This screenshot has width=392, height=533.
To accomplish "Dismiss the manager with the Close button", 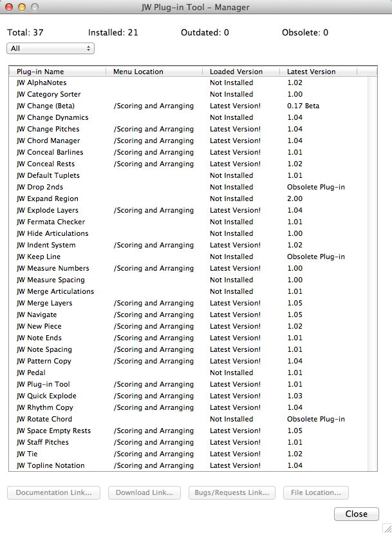I will point(356,514).
